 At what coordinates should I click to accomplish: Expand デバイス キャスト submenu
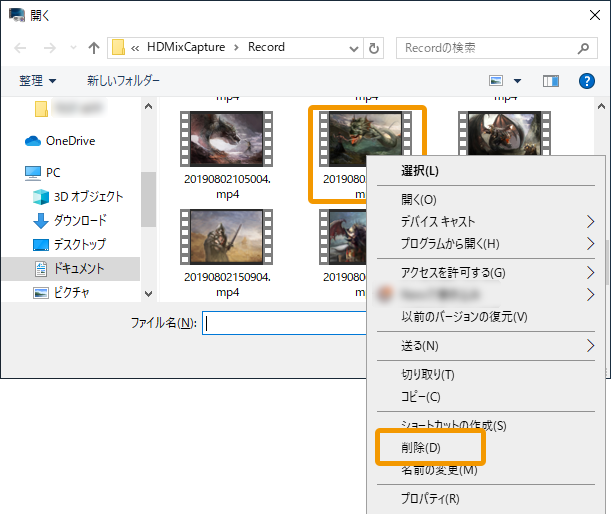point(486,222)
